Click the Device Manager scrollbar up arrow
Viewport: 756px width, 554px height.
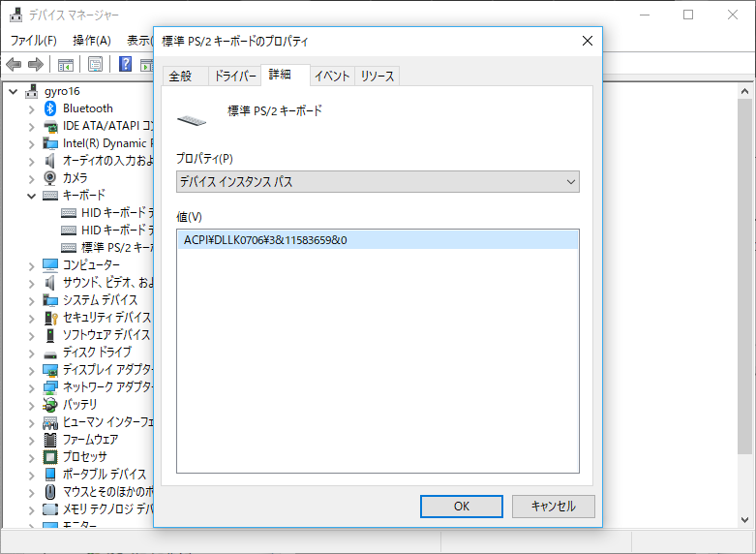coord(744,91)
